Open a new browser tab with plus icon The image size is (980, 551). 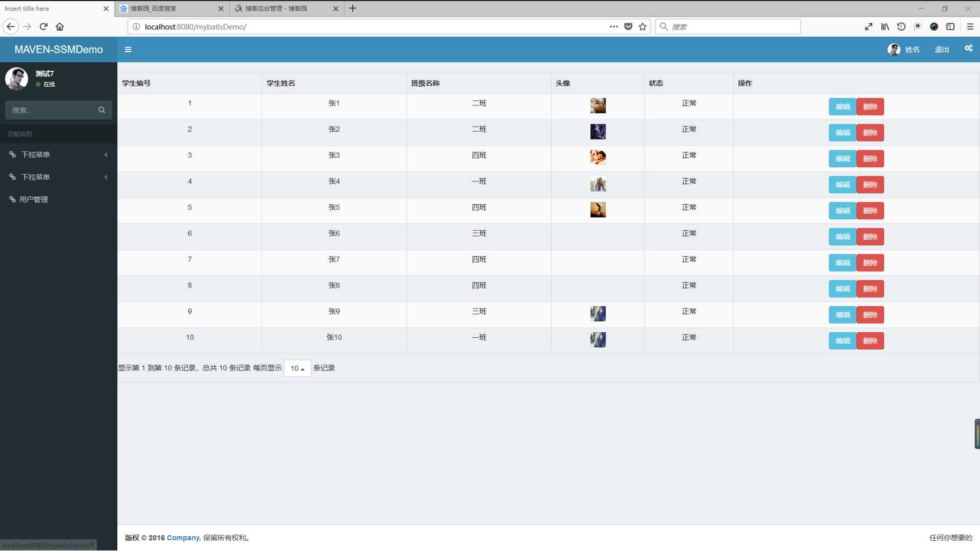coord(353,9)
